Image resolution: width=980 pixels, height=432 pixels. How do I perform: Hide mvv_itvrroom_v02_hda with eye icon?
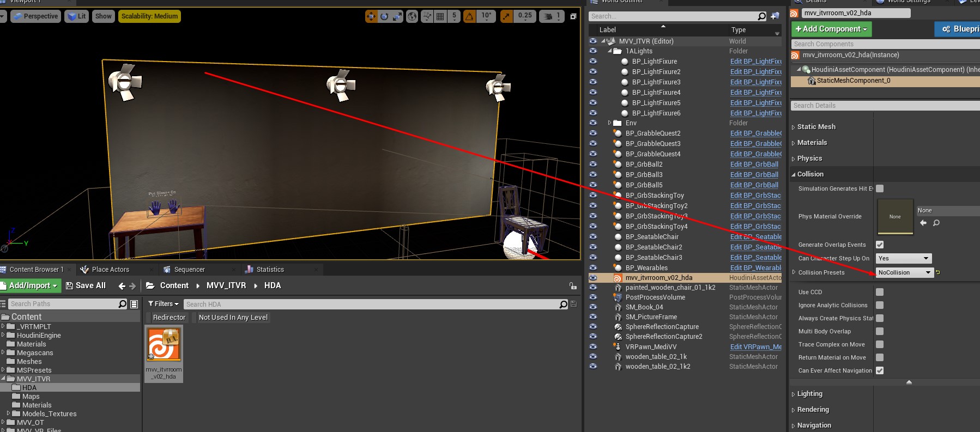pyautogui.click(x=593, y=278)
